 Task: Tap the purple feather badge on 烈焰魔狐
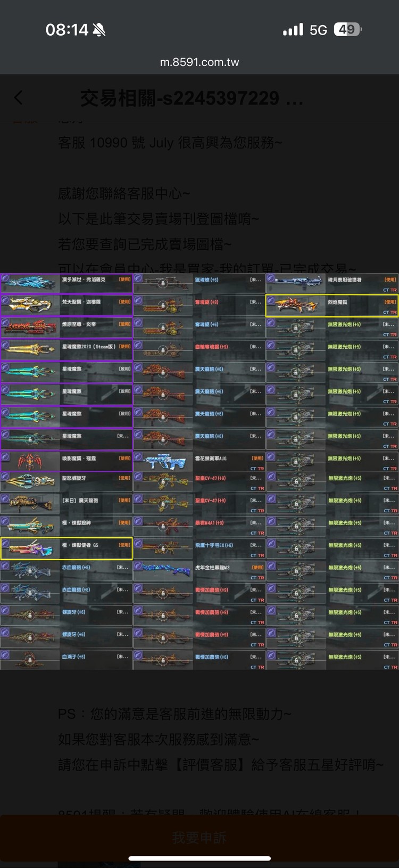coord(271,301)
